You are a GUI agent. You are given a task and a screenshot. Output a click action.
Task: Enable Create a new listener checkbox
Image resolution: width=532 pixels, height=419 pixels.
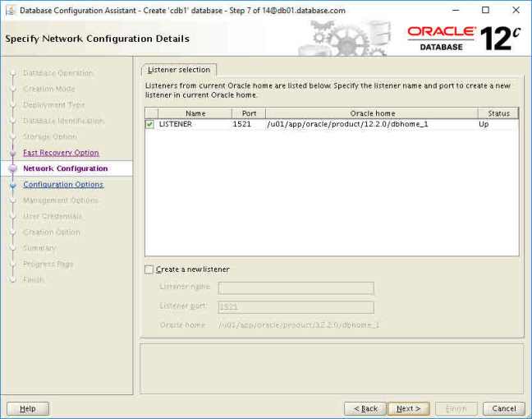[x=149, y=269]
